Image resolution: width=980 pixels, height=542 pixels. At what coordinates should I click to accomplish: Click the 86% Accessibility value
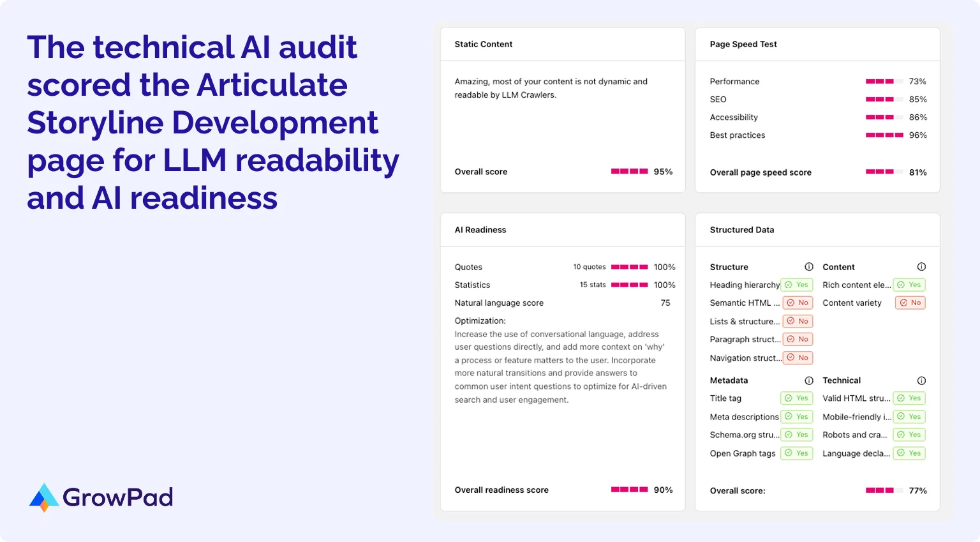[917, 117]
